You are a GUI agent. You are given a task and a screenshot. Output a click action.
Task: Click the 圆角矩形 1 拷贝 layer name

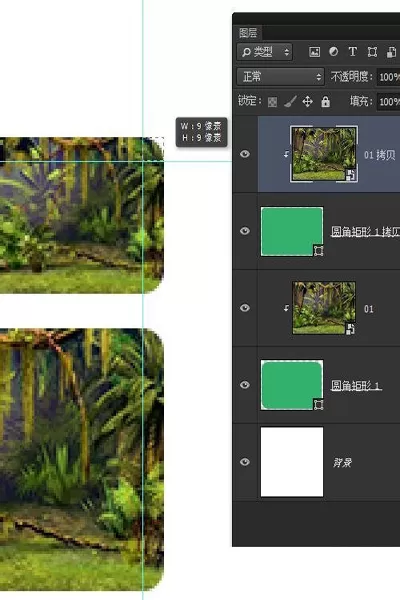[x=365, y=232]
